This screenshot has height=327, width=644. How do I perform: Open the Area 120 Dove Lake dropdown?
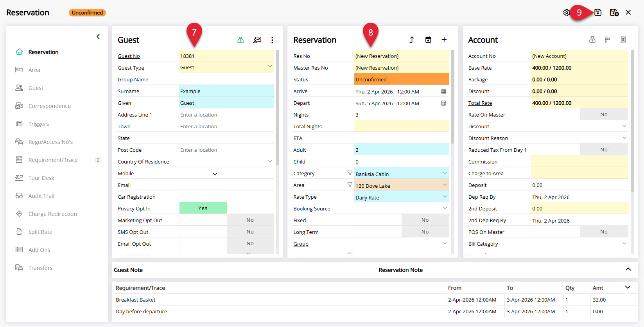445,185
